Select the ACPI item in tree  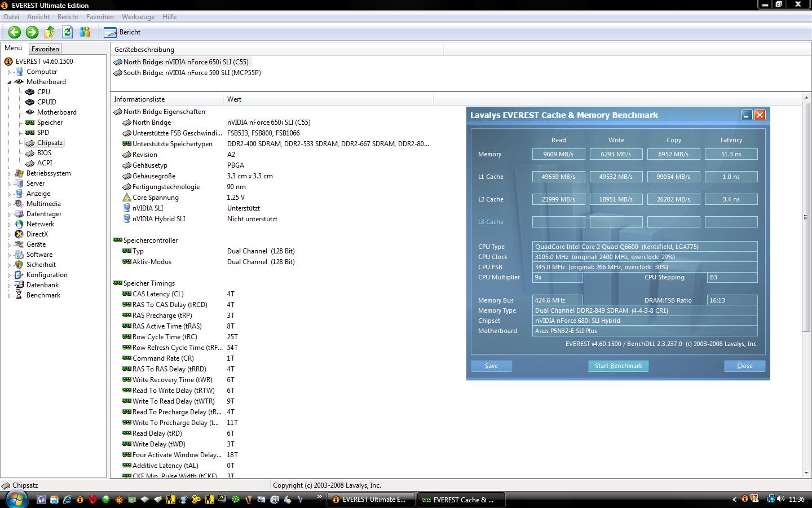[x=45, y=163]
